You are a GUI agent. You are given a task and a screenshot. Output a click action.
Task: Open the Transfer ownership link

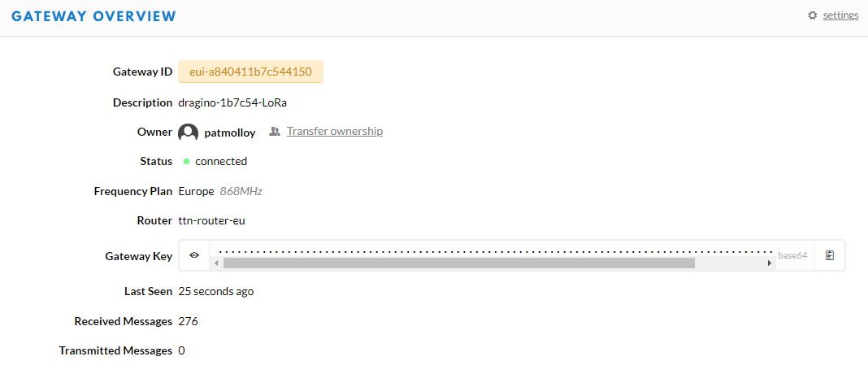coord(334,132)
